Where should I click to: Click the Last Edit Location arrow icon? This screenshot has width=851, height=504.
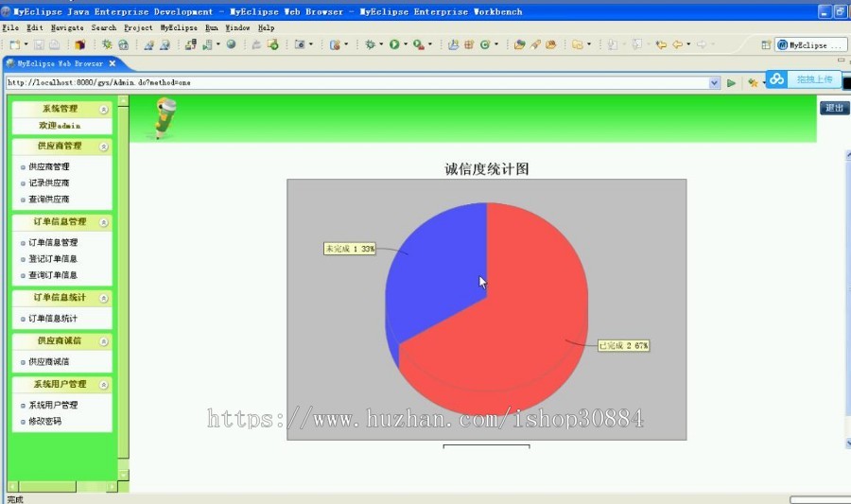click(661, 45)
